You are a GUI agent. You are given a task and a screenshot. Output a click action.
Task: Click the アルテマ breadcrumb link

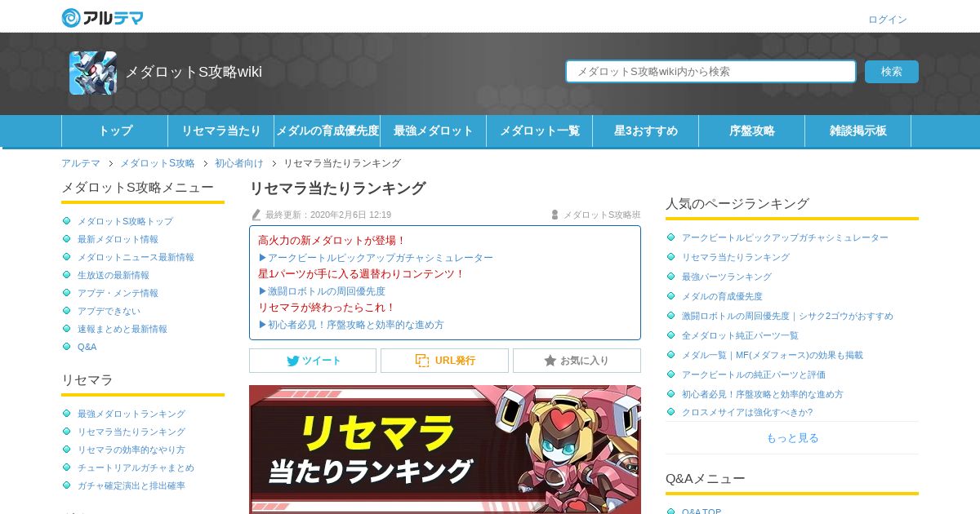pos(81,163)
